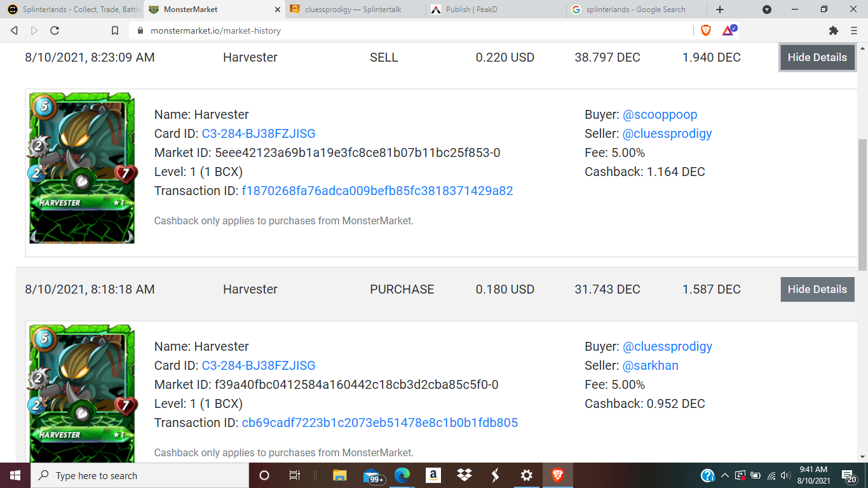868x488 pixels.
Task: Reload the MonsterMarket page
Action: [55, 30]
